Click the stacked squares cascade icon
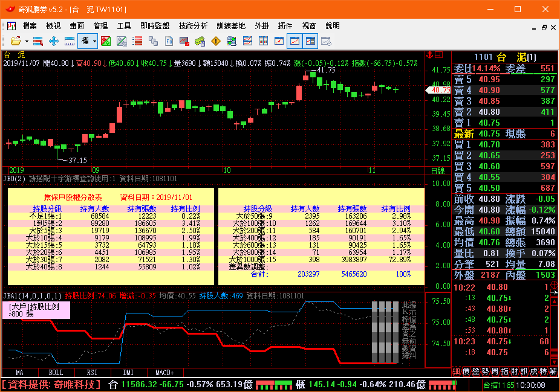 153,41
